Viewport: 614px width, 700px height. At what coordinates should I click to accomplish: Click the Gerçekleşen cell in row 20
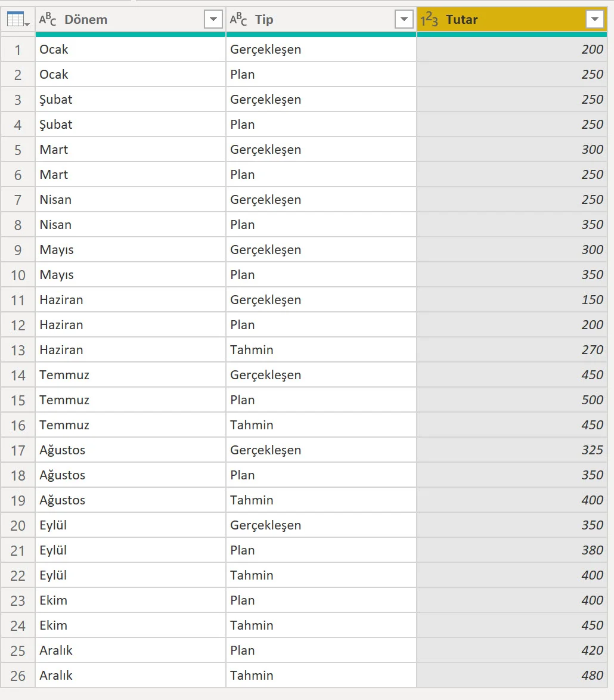[321, 525]
